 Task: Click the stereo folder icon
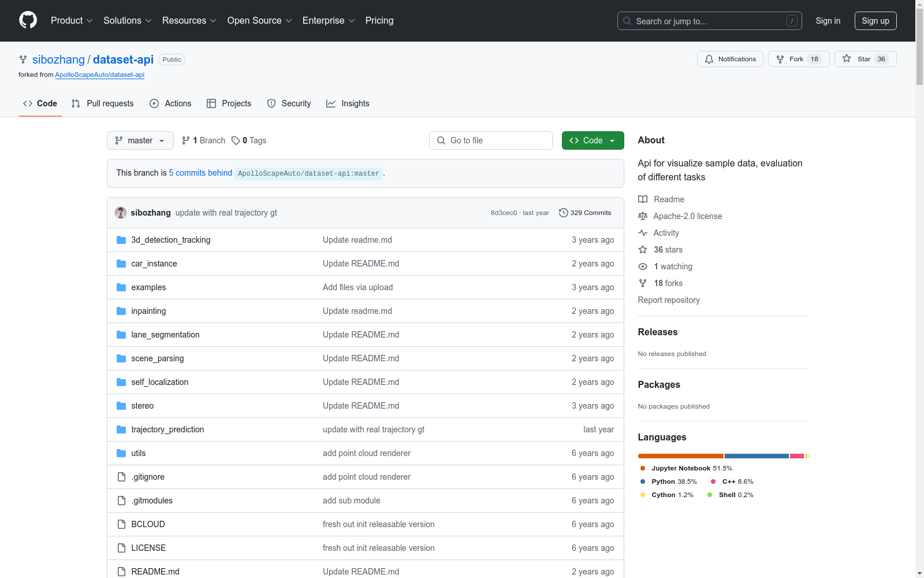[121, 406]
